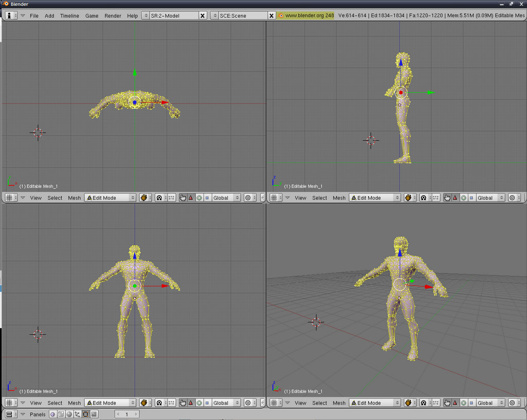Select rotate manipulator icon in top-left viewport
Viewport: 527px width, 420px height.
(199, 197)
